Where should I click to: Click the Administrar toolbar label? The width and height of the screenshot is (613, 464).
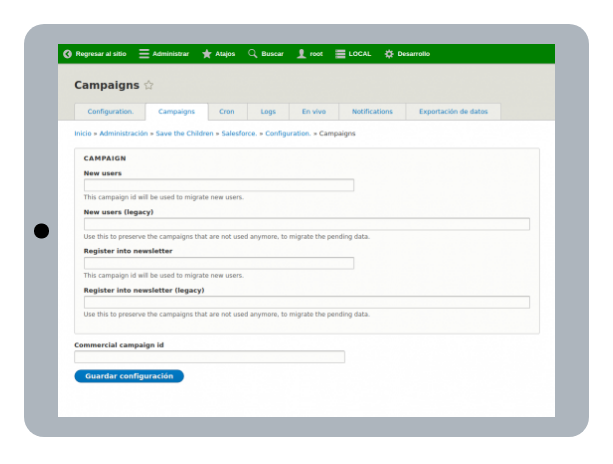click(x=170, y=54)
